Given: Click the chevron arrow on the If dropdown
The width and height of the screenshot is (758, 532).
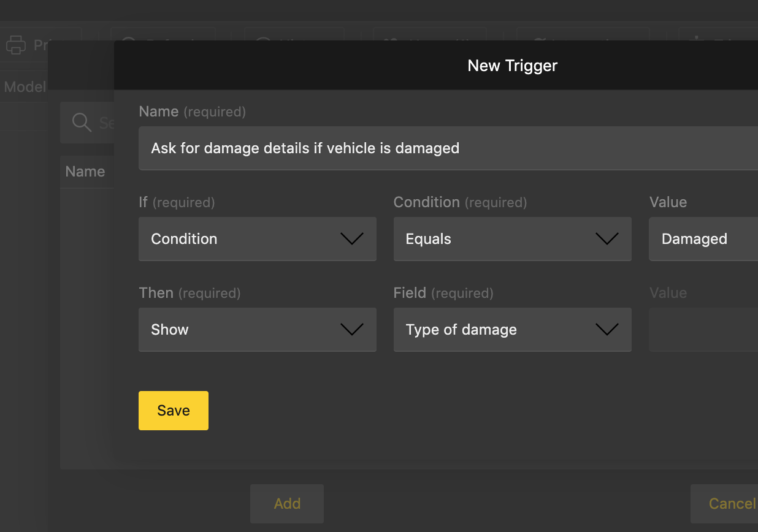Looking at the screenshot, I should (351, 239).
